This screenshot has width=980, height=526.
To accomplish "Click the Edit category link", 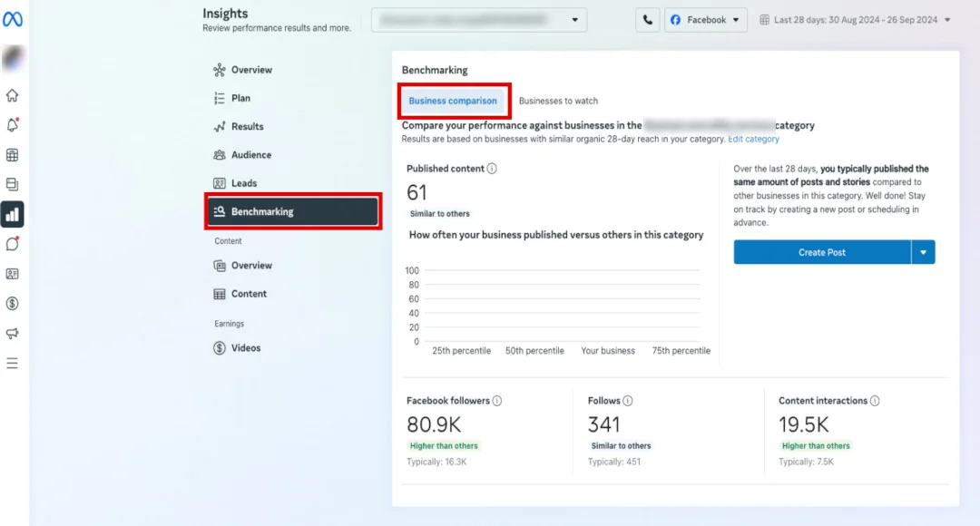I will 753,140.
